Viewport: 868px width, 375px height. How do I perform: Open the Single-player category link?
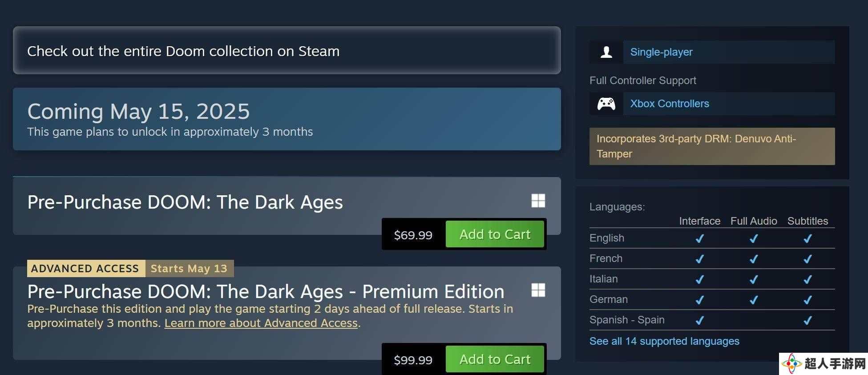pyautogui.click(x=661, y=52)
